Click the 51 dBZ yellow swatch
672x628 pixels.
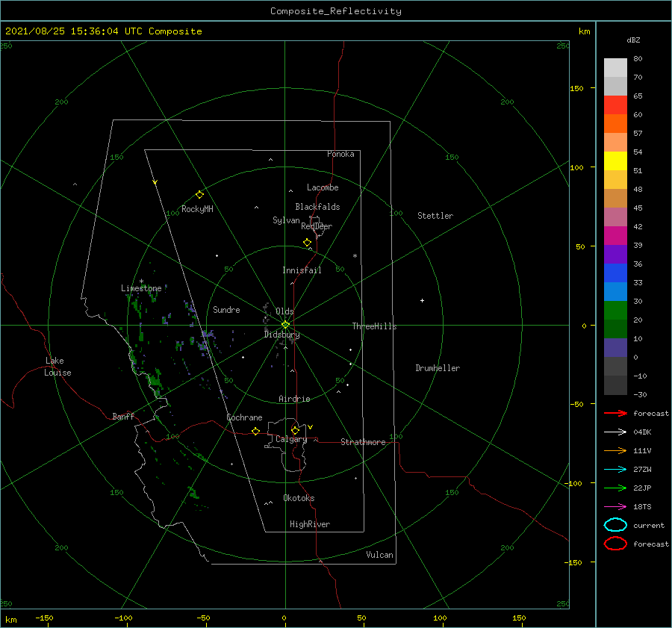coord(615,161)
